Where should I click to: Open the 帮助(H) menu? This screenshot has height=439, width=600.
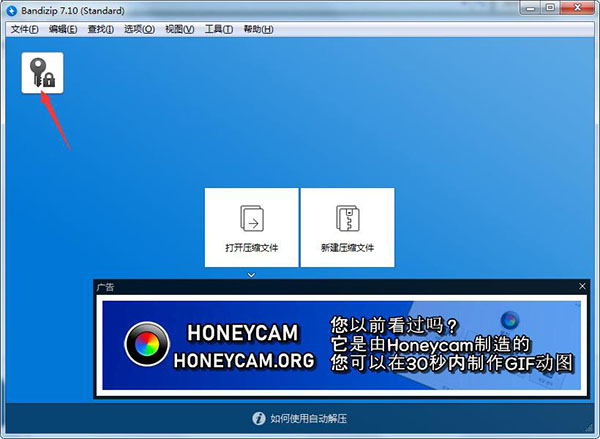point(258,29)
